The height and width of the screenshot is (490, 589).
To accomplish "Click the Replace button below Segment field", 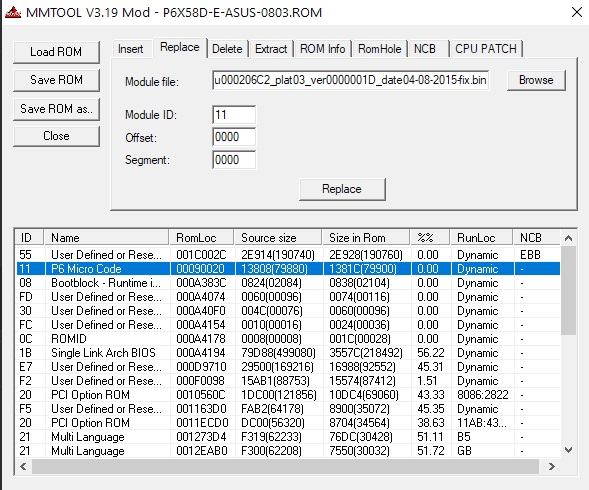I will coord(342,189).
